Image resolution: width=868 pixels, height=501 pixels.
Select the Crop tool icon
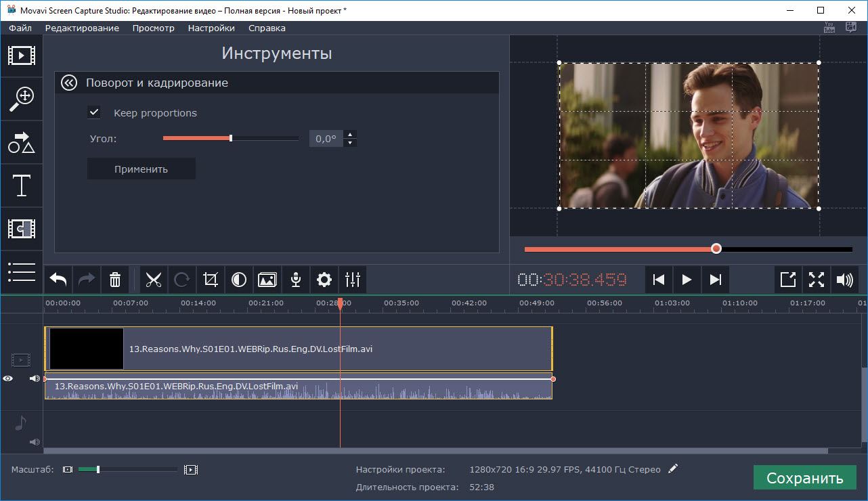(x=211, y=280)
